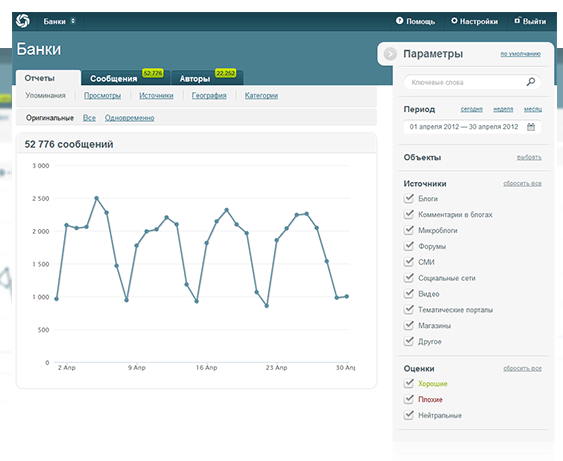Viewport: 563px width, 461px height.
Task: Open the Категории report
Action: pos(261,96)
